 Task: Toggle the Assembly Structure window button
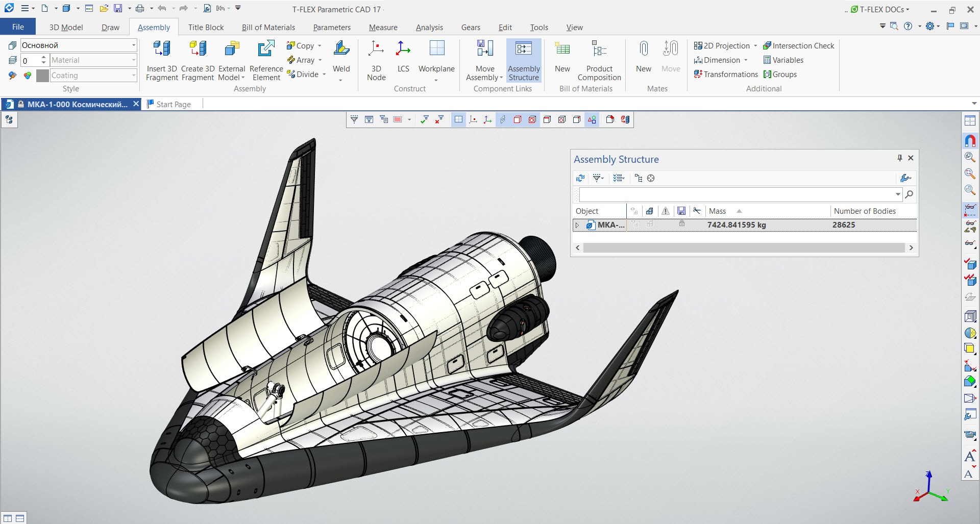[x=524, y=60]
